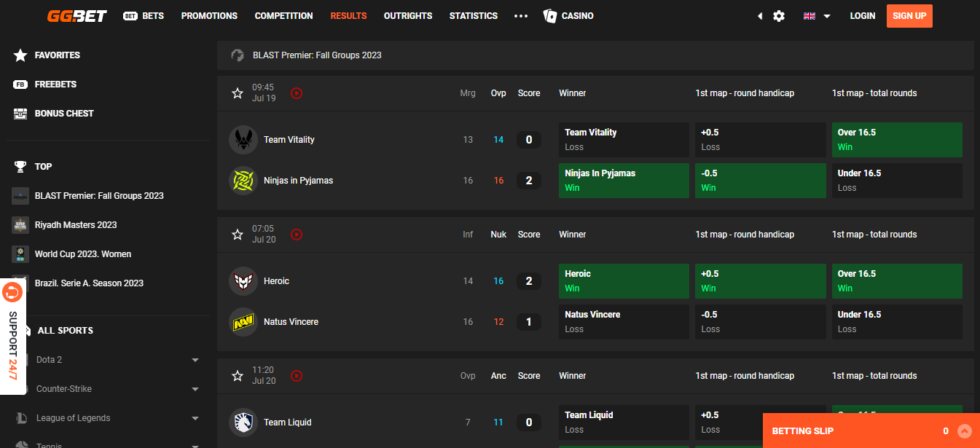The image size is (980, 448).
Task: Select the Team Liquid Loss outcome
Action: [x=624, y=423]
